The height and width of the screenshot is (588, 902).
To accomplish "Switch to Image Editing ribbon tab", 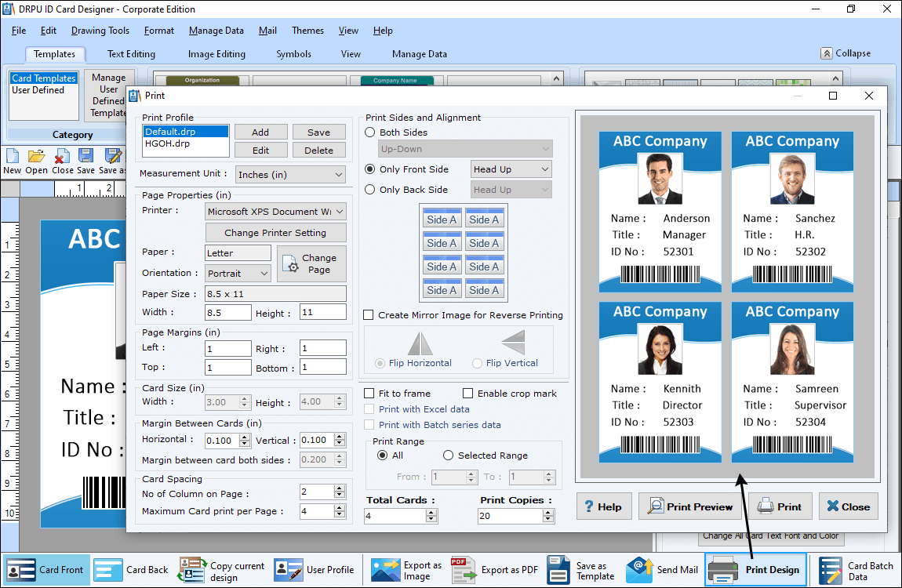I will coord(216,54).
